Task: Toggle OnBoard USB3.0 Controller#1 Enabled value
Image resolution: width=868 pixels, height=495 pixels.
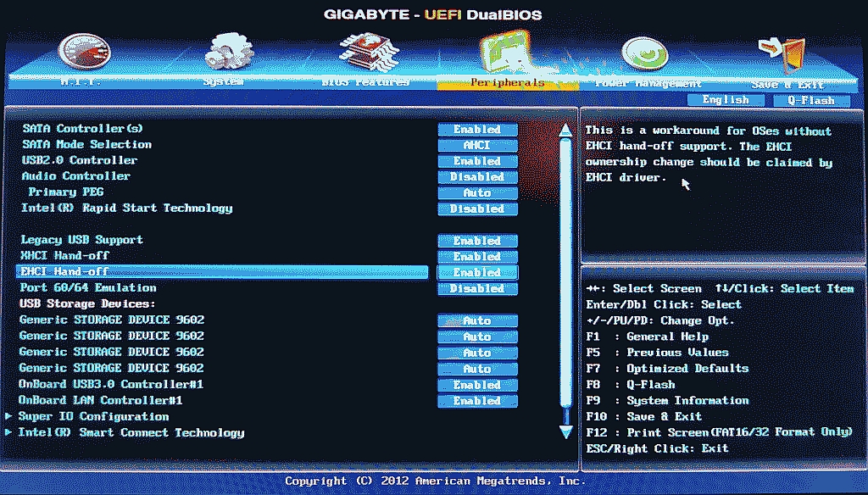Action: [478, 385]
